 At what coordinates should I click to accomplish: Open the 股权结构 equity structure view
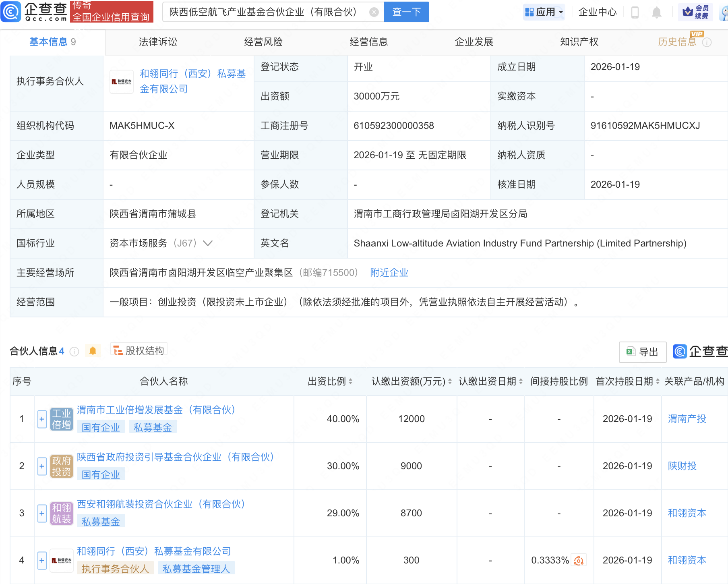(x=139, y=350)
